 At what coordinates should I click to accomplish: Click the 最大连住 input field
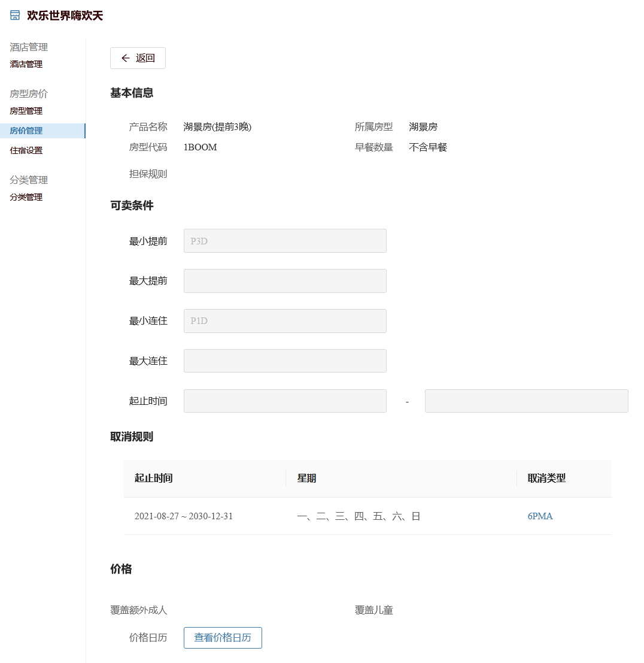click(285, 361)
